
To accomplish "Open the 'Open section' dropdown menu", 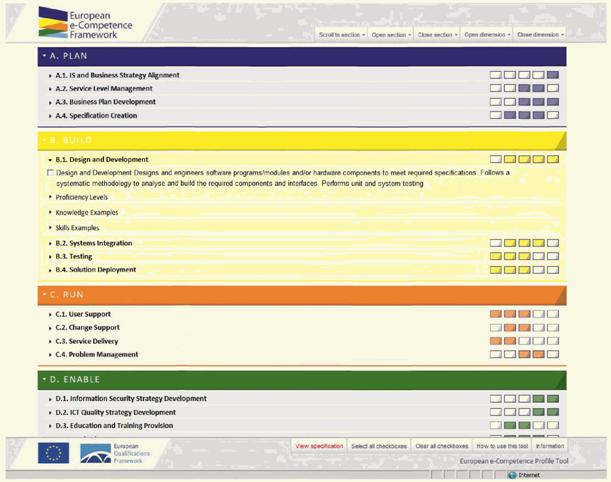I will coord(388,34).
